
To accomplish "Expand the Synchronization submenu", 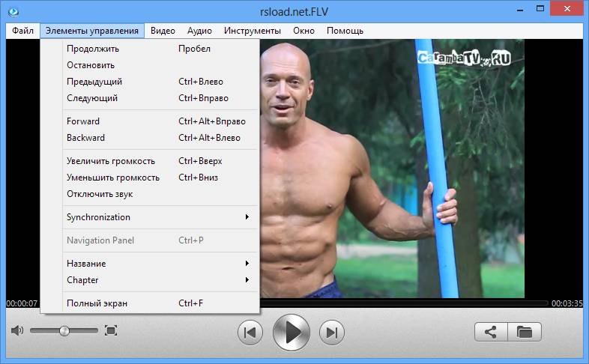I will coord(150,217).
